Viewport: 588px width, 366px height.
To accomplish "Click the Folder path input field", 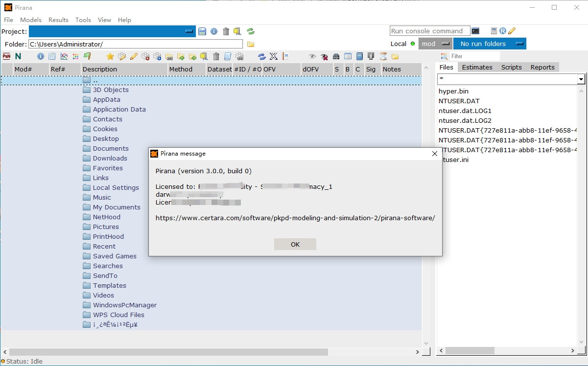I will [x=136, y=44].
